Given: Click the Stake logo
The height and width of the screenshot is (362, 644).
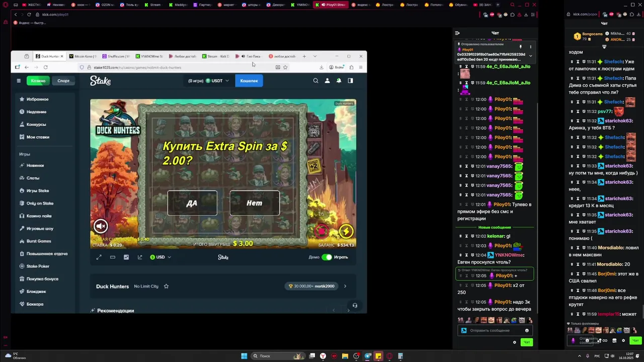Looking at the screenshot, I should [x=100, y=80].
